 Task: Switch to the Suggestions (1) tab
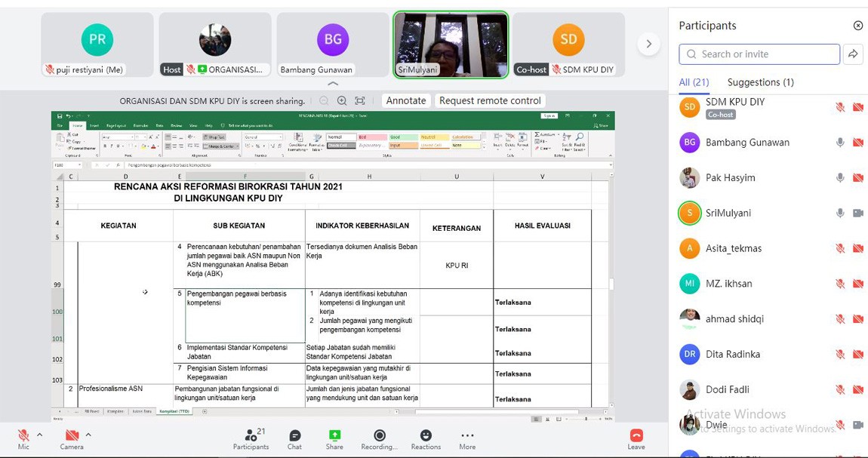760,82
